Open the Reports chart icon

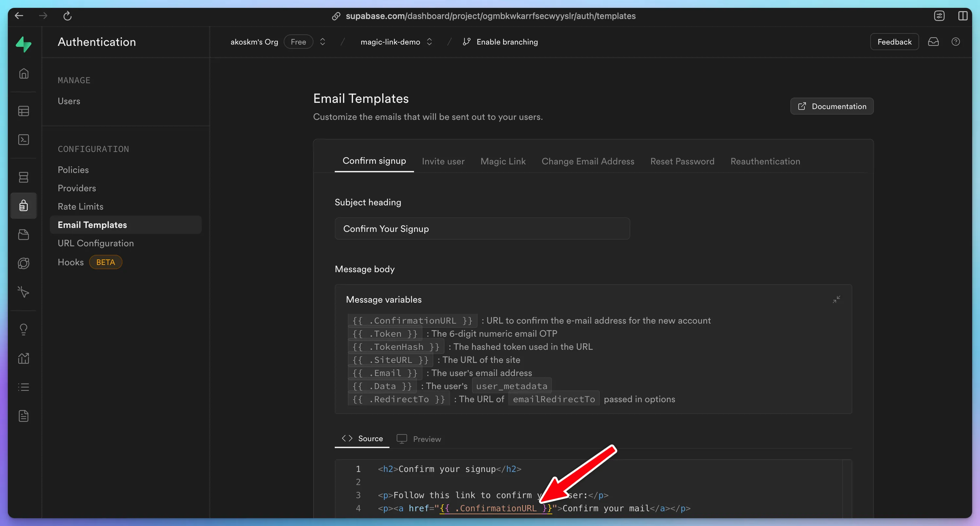[24, 358]
